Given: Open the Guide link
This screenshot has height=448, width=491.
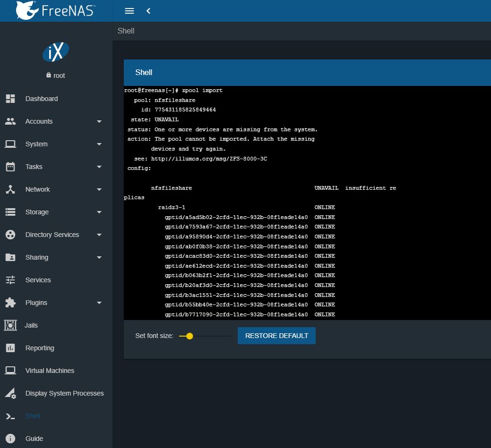Looking at the screenshot, I should (x=34, y=439).
